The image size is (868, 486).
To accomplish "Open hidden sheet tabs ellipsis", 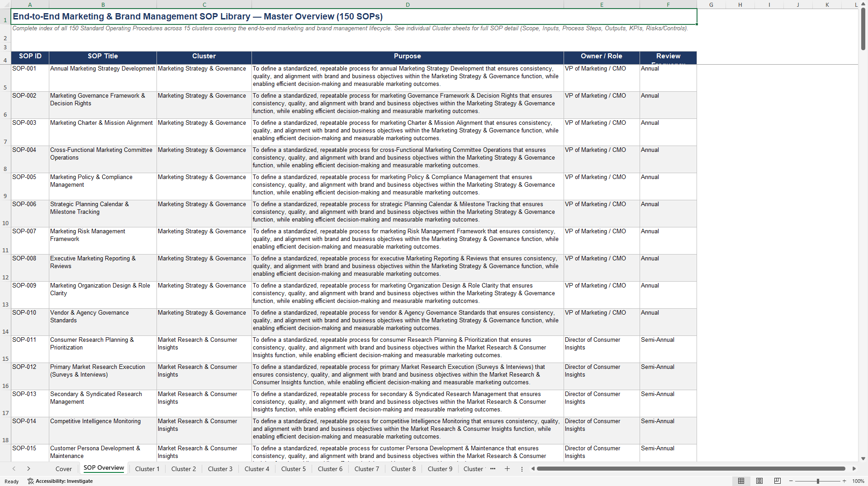I will 493,469.
